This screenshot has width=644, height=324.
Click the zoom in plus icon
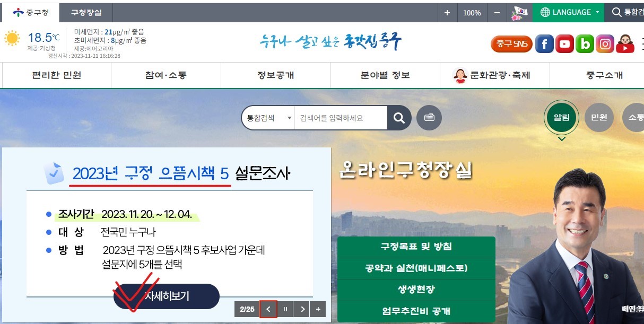coord(447,13)
